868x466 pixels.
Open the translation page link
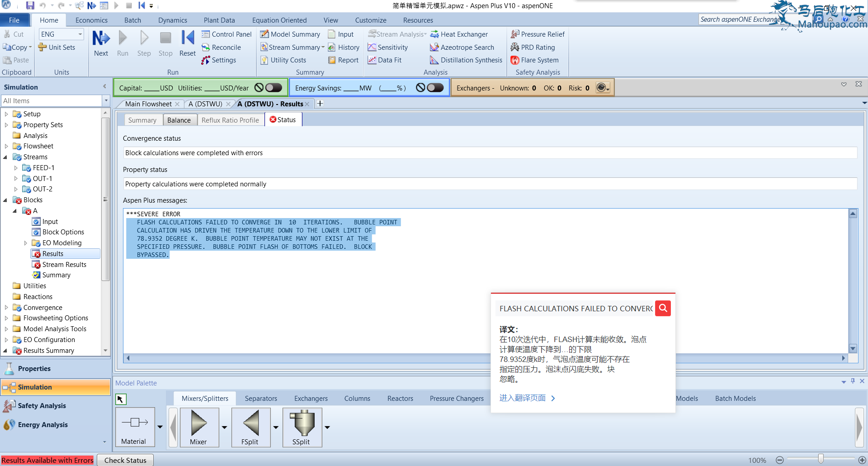click(527, 398)
